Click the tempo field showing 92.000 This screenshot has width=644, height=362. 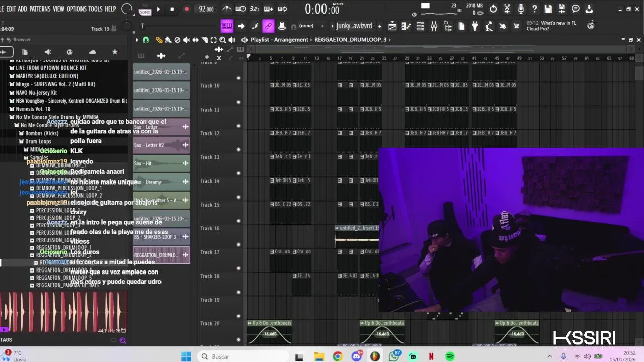[206, 9]
